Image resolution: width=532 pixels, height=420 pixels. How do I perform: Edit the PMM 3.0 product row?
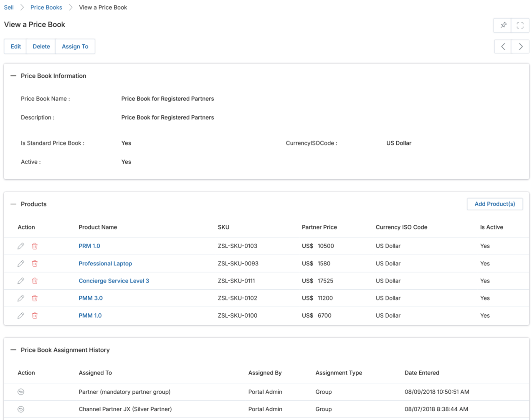point(21,298)
